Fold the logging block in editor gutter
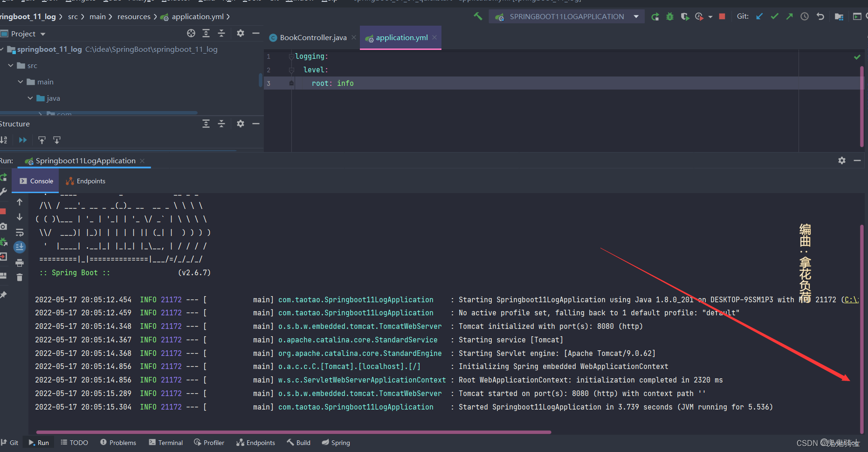Image resolution: width=868 pixels, height=452 pixels. 291,56
